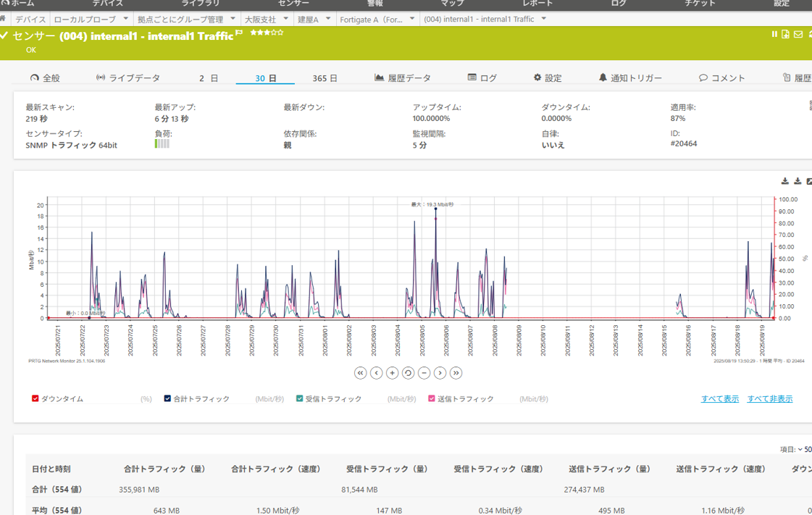Open the 設定 tab with gear icon
812x515 pixels.
548,78
